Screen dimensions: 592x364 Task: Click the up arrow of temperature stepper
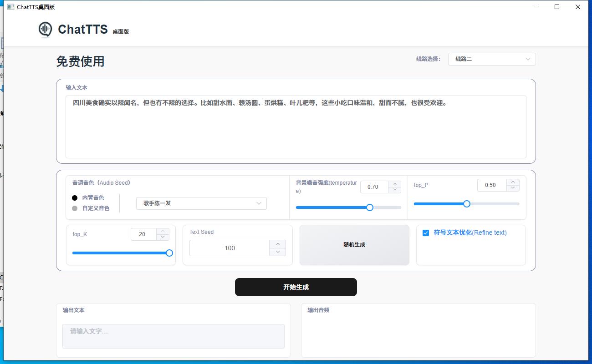[395, 184]
